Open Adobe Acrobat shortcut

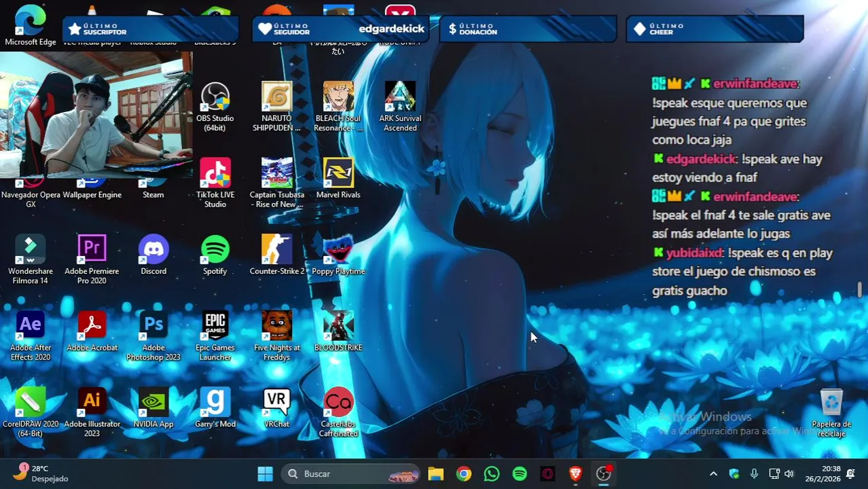92,332
